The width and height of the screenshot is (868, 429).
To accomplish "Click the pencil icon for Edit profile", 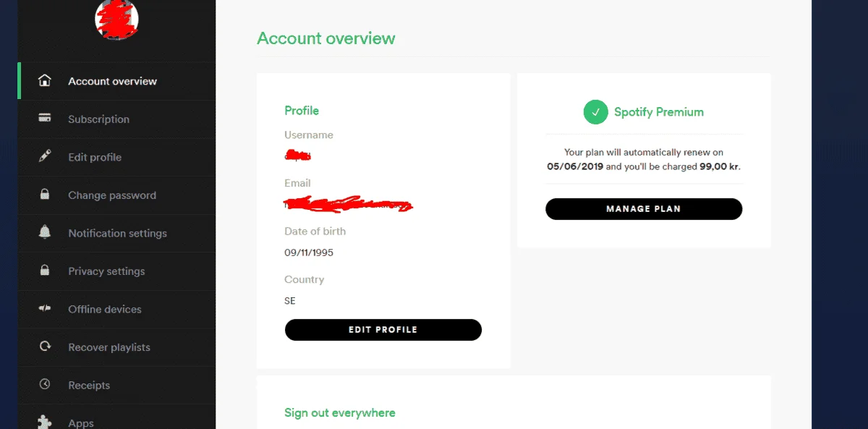I will click(x=45, y=156).
